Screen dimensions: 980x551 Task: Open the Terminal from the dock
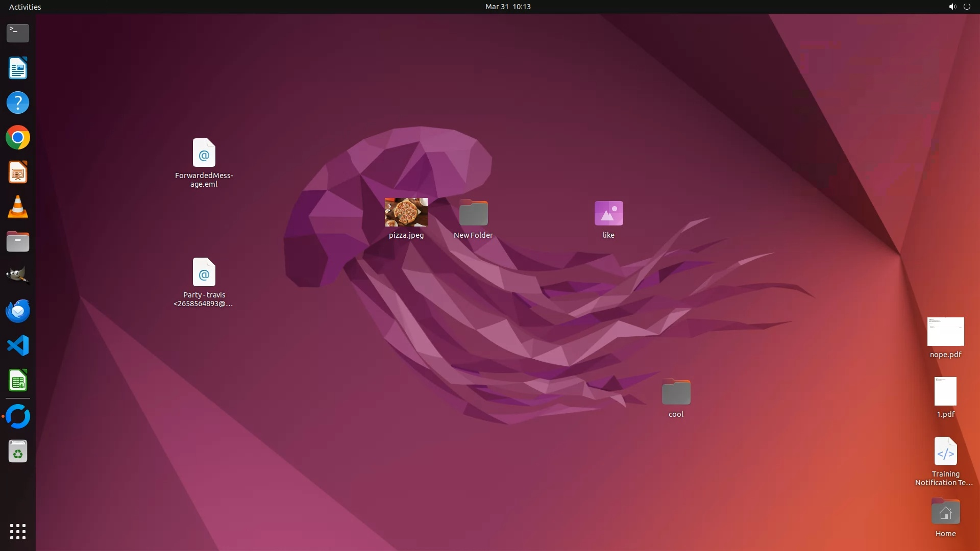tap(18, 33)
